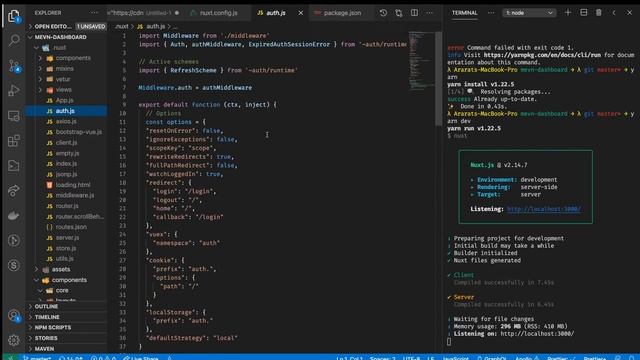Click the .nuxt breadcrumb segment

point(121,26)
